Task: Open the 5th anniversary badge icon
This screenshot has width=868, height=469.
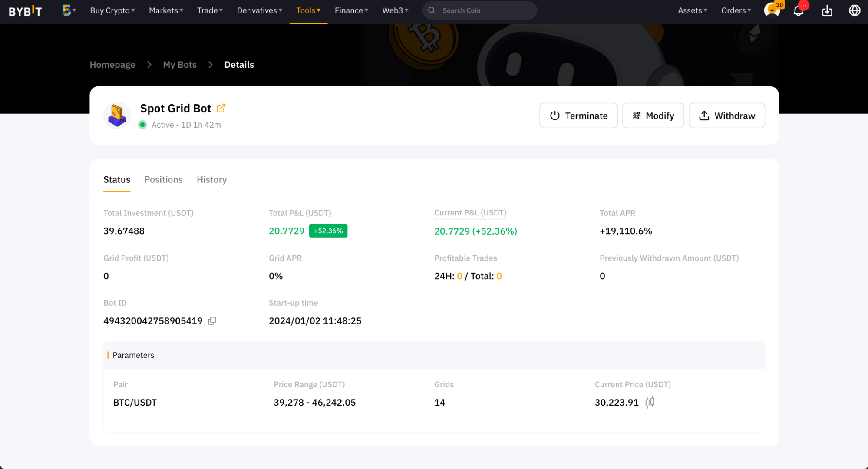Action: click(66, 10)
